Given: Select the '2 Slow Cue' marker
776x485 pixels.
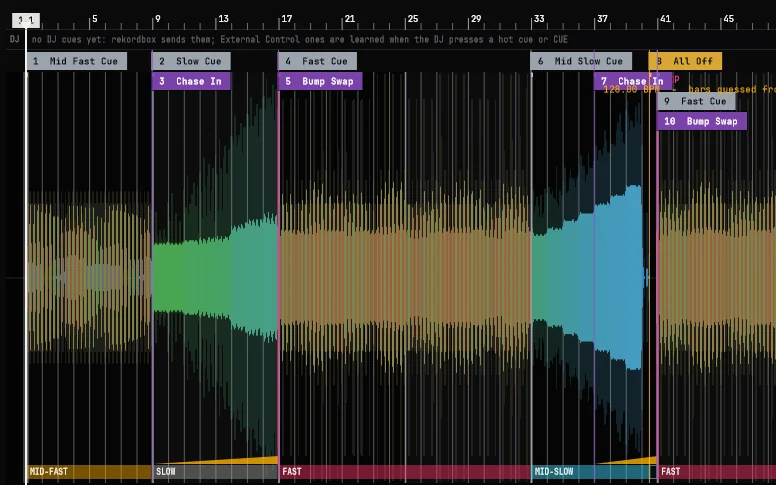Looking at the screenshot, I should pyautogui.click(x=191, y=61).
